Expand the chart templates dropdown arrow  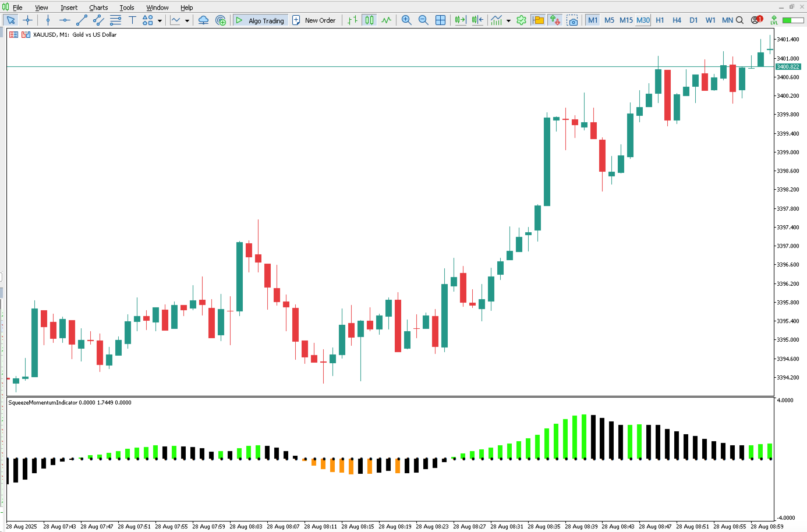click(508, 20)
